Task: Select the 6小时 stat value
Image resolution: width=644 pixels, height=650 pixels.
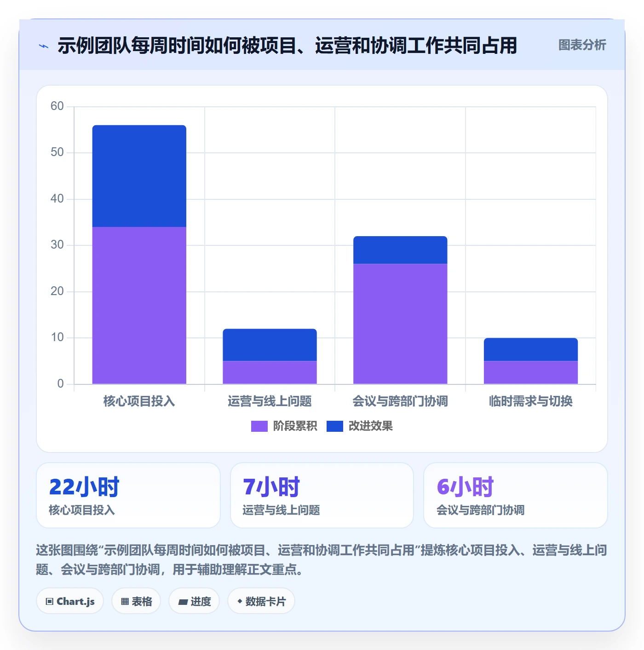Action: click(465, 487)
